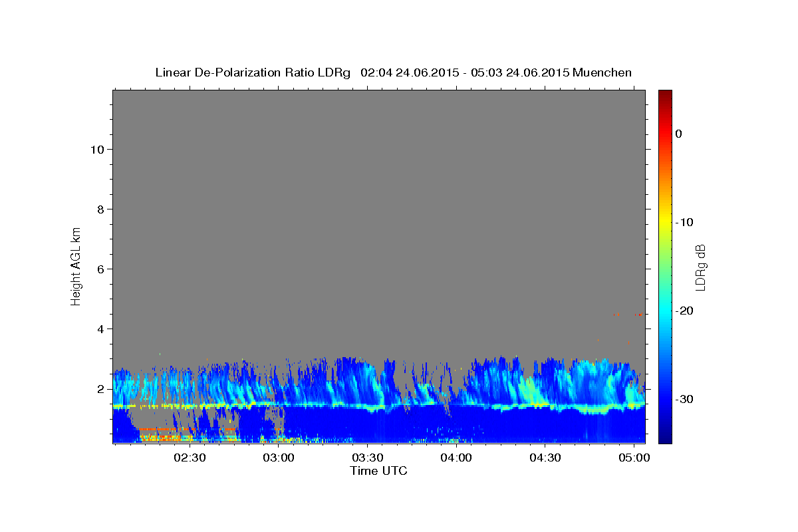
Task: Click the "Muenchen" location in the title
Action: 602,72
